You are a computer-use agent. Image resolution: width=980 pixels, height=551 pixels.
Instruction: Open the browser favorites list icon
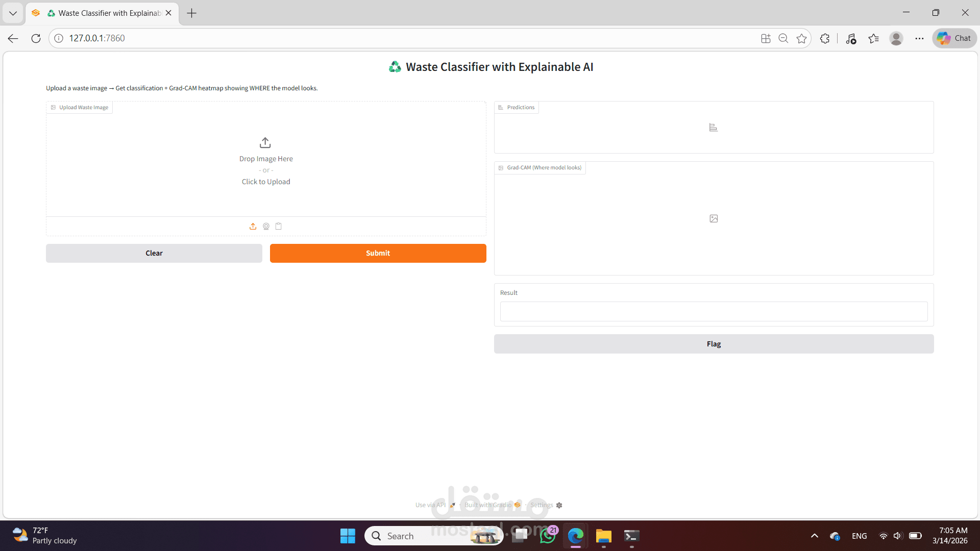(x=873, y=38)
